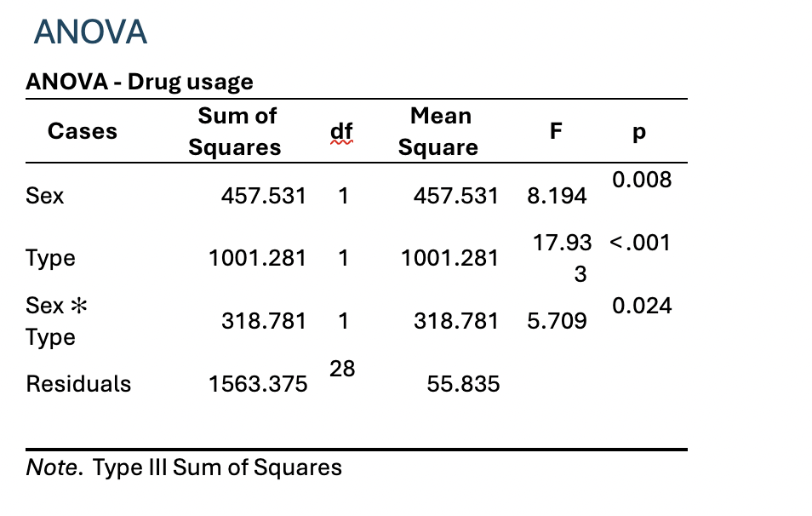
Task: Click the Residuals mean square 55.835
Action: pos(463,384)
